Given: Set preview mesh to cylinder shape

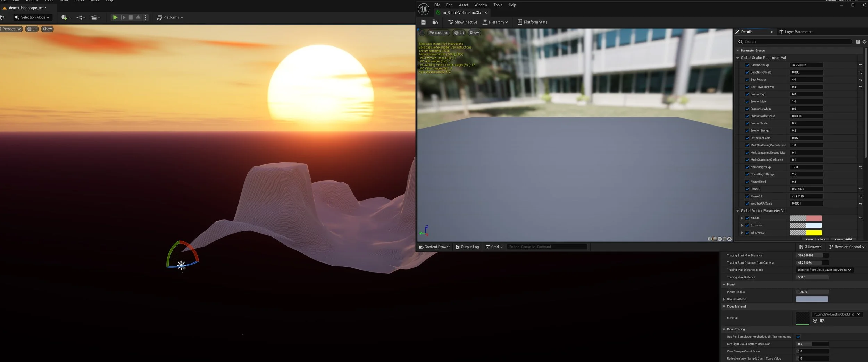Looking at the screenshot, I should pos(710,239).
